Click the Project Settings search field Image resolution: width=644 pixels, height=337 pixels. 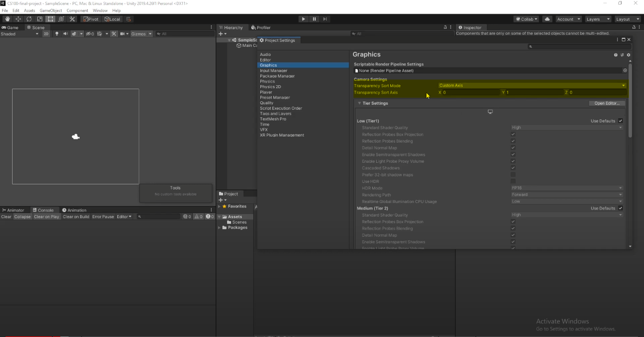pos(579,46)
